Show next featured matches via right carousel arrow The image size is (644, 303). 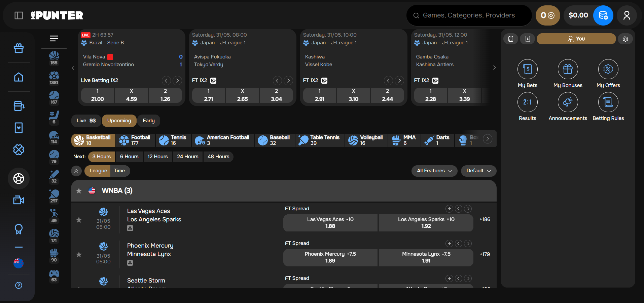coord(494,68)
